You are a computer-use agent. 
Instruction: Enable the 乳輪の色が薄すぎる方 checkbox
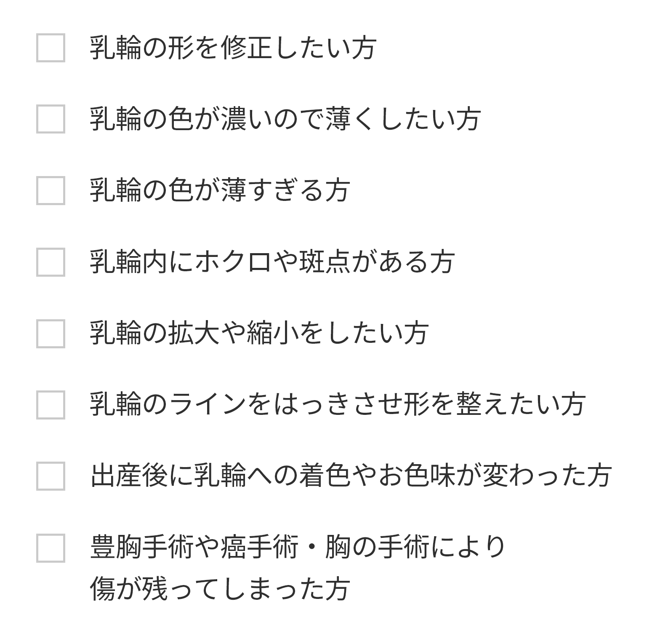tap(51, 190)
